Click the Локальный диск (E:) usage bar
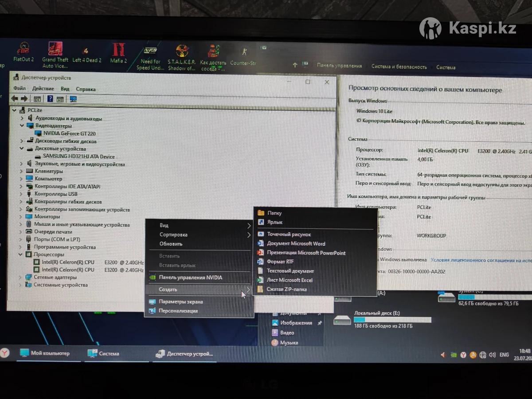This screenshot has height=399, width=532. click(x=392, y=320)
